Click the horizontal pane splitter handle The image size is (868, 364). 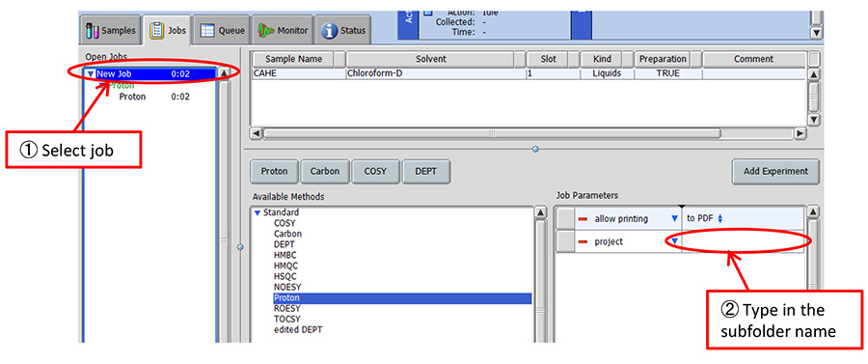535,149
